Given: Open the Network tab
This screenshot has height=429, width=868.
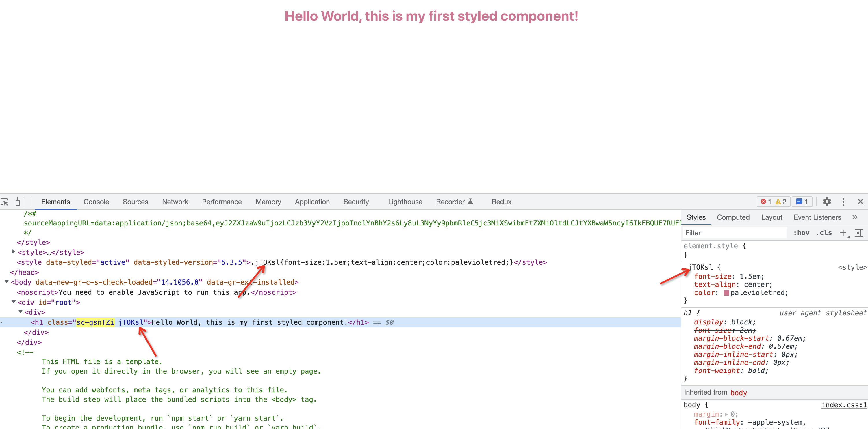Looking at the screenshot, I should pos(175,202).
